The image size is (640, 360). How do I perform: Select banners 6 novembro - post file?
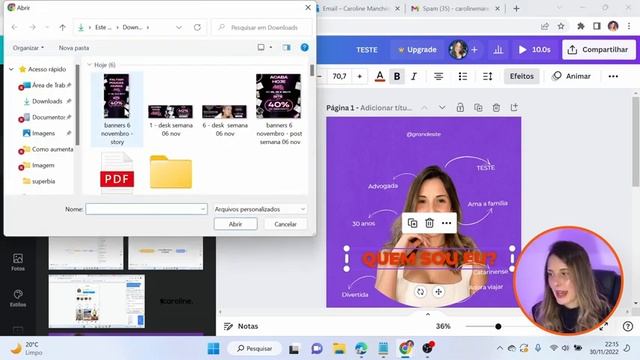pyautogui.click(x=279, y=109)
